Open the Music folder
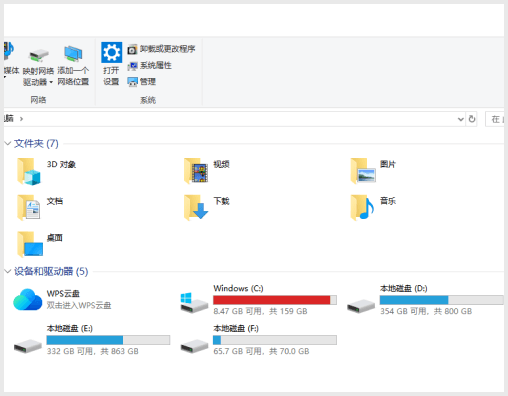 [373, 207]
